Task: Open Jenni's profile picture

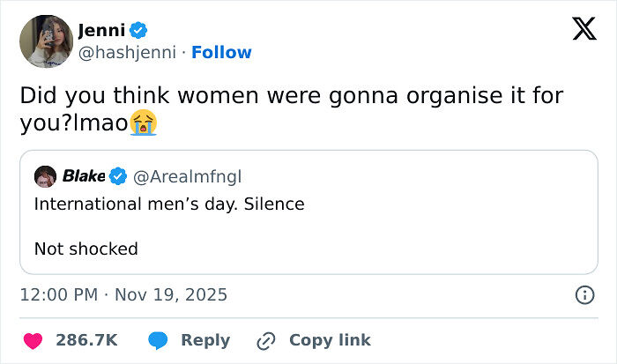Action: (x=47, y=41)
